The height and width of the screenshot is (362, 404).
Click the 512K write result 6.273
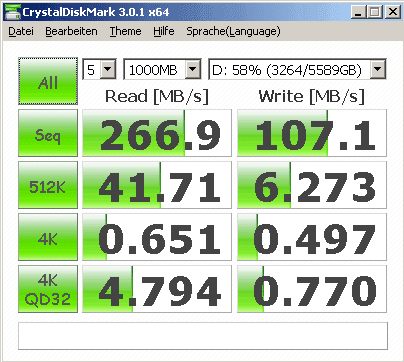[312, 185]
